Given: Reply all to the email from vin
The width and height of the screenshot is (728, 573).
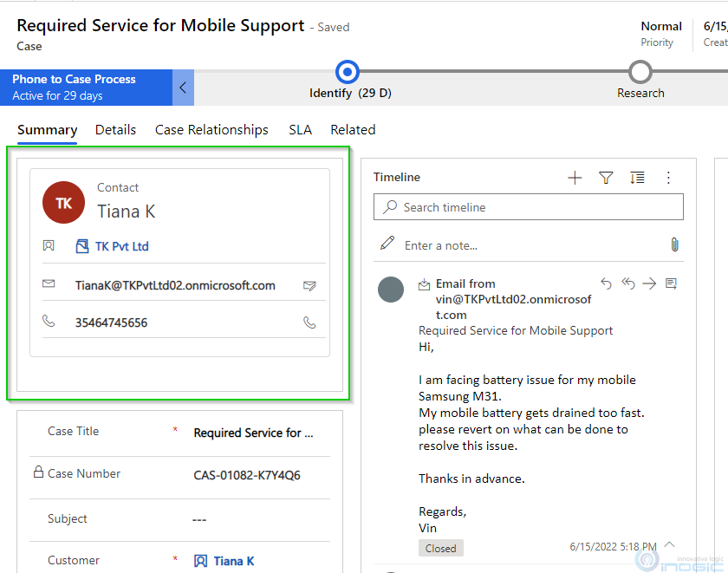Looking at the screenshot, I should pyautogui.click(x=627, y=283).
